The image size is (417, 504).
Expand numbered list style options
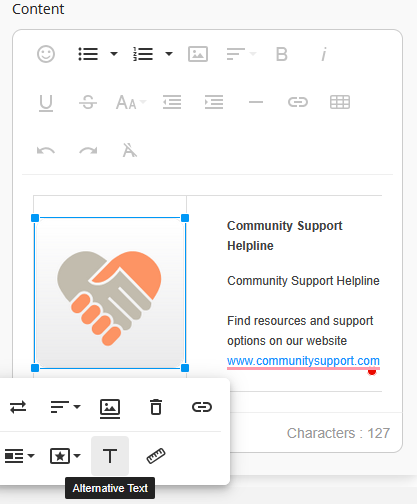[169, 54]
